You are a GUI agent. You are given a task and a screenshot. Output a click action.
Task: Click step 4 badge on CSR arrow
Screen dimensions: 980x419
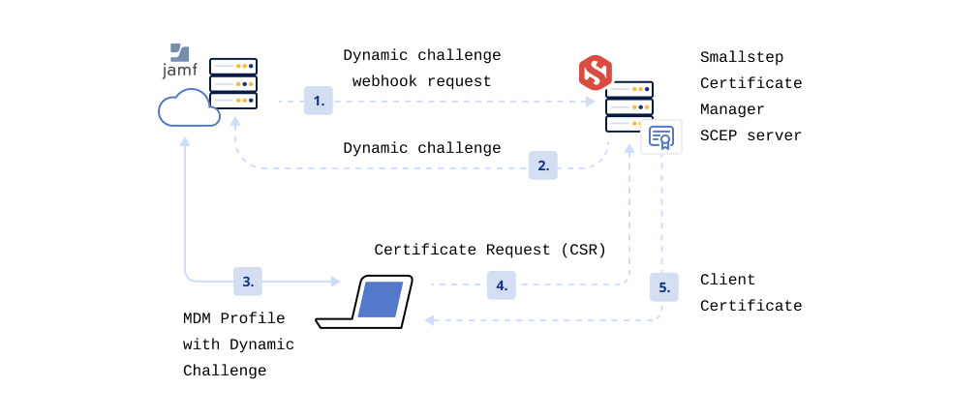pos(502,285)
